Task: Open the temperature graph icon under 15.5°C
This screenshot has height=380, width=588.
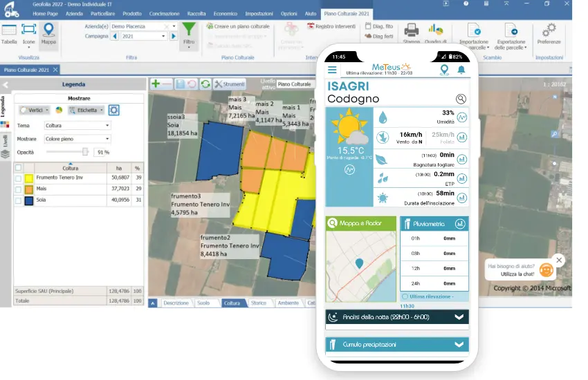Action: click(x=349, y=170)
